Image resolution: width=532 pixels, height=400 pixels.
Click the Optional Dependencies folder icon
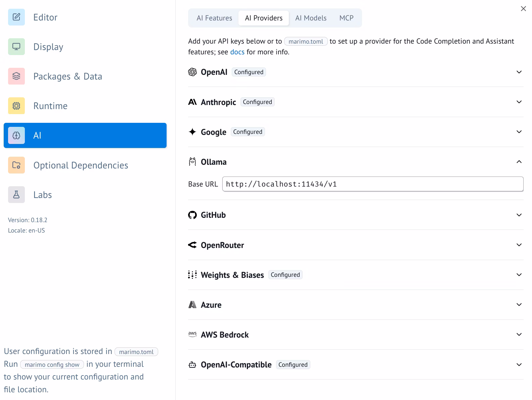coord(16,165)
